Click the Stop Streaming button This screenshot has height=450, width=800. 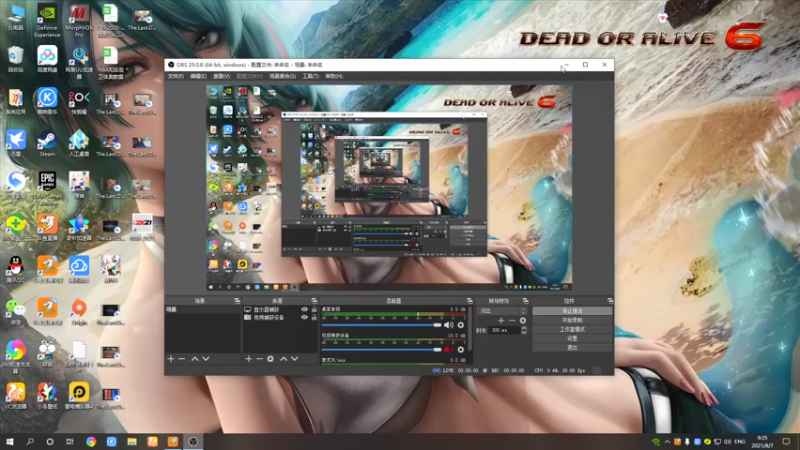[x=572, y=311]
